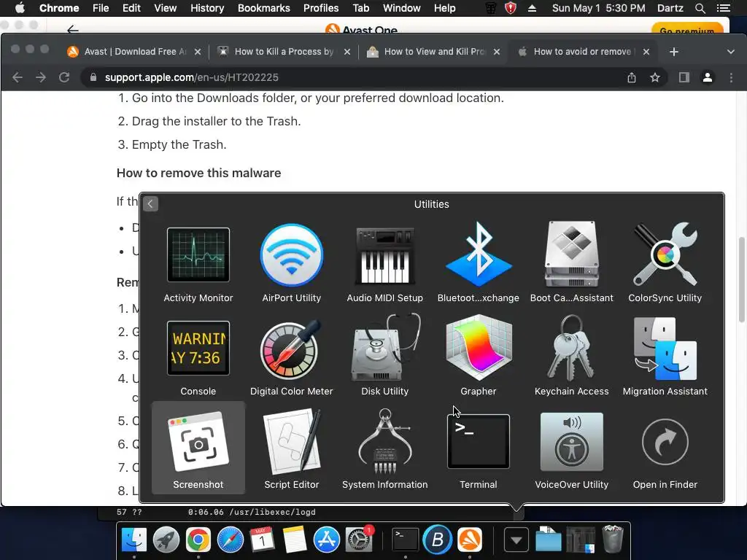Open Avast icon in the Dock
The image size is (747, 560).
point(470,540)
